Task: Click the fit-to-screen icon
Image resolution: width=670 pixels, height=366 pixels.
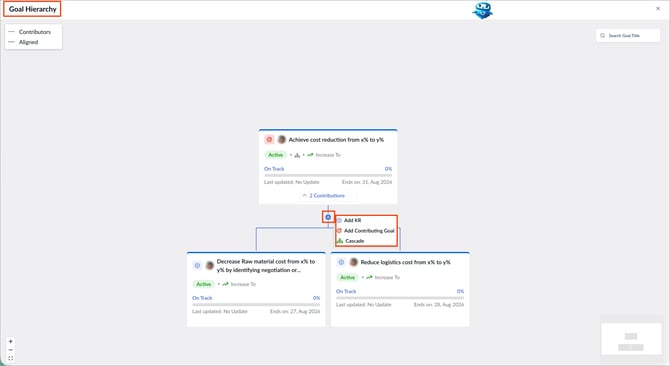Action: 11,358
